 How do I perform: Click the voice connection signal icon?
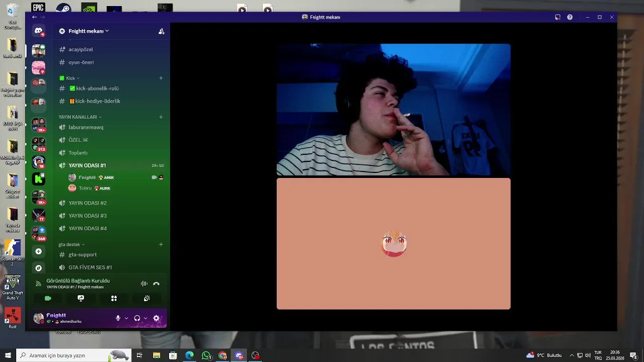point(38,284)
